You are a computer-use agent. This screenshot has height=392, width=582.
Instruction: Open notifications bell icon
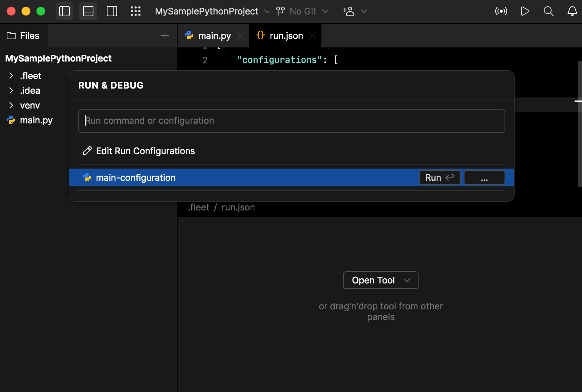point(572,11)
